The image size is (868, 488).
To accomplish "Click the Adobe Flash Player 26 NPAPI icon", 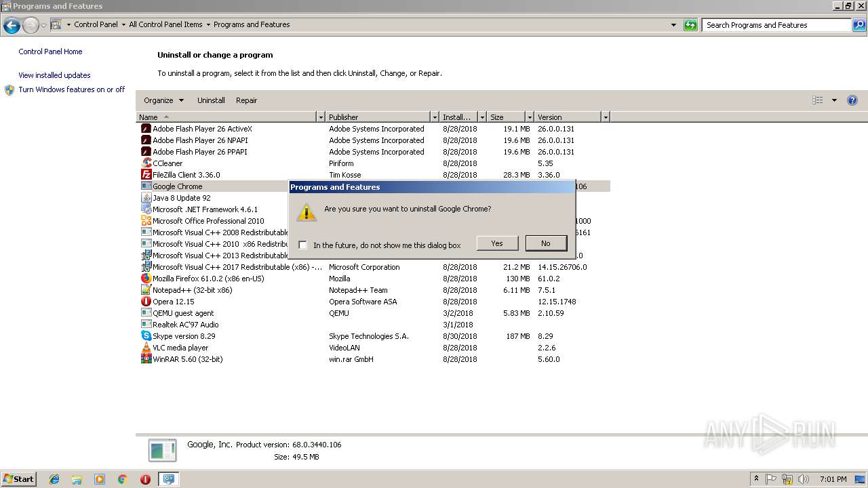I will coord(146,140).
